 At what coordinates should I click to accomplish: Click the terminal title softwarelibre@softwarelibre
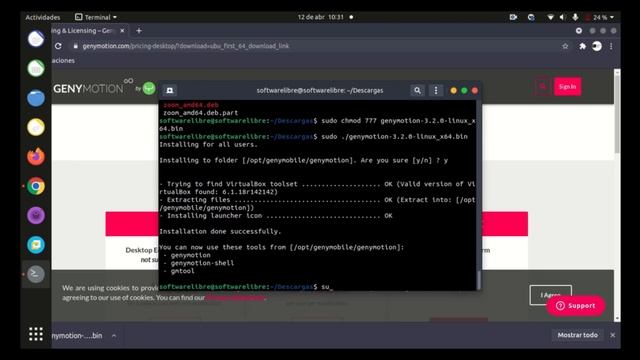(x=320, y=91)
